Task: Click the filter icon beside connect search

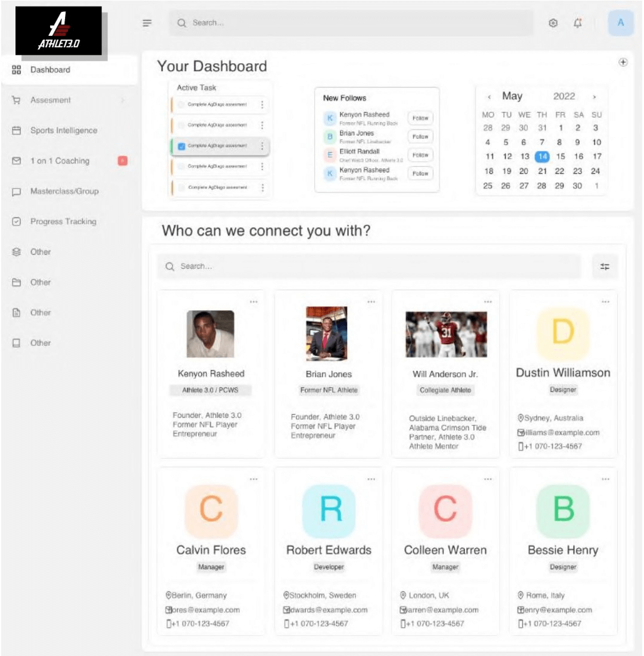Action: 605,267
